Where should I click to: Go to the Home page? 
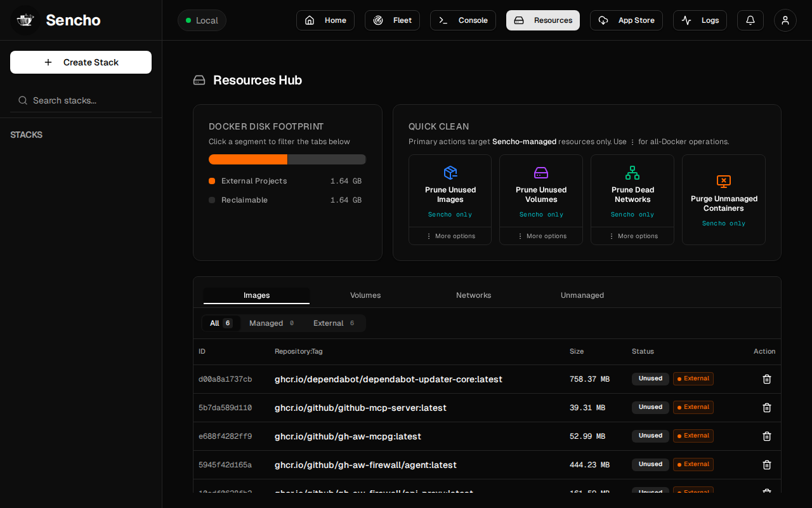click(x=325, y=20)
